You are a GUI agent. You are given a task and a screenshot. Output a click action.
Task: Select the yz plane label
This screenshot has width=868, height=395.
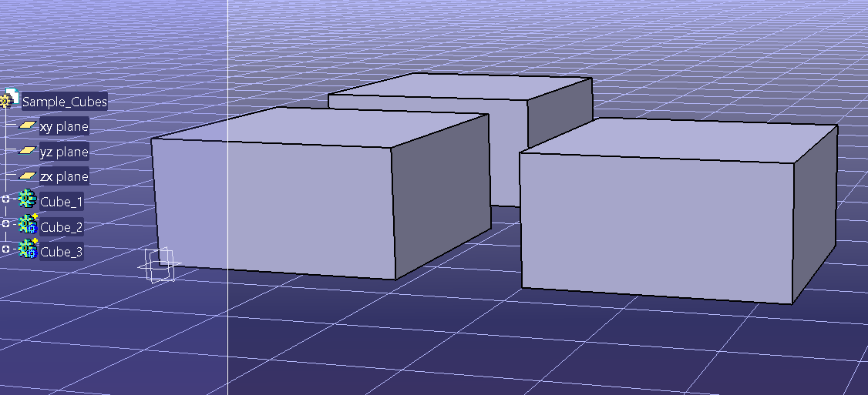click(x=64, y=152)
